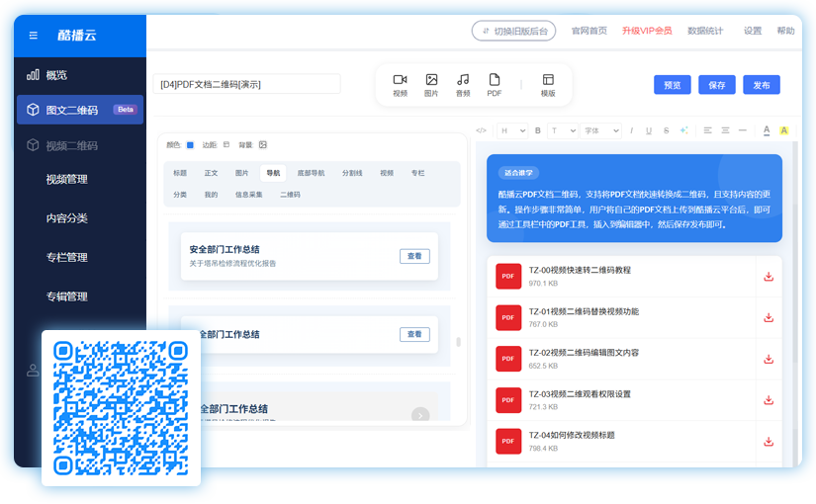The width and height of the screenshot is (816, 504).
Task: Select the 信息采集 component tab
Action: point(248,195)
